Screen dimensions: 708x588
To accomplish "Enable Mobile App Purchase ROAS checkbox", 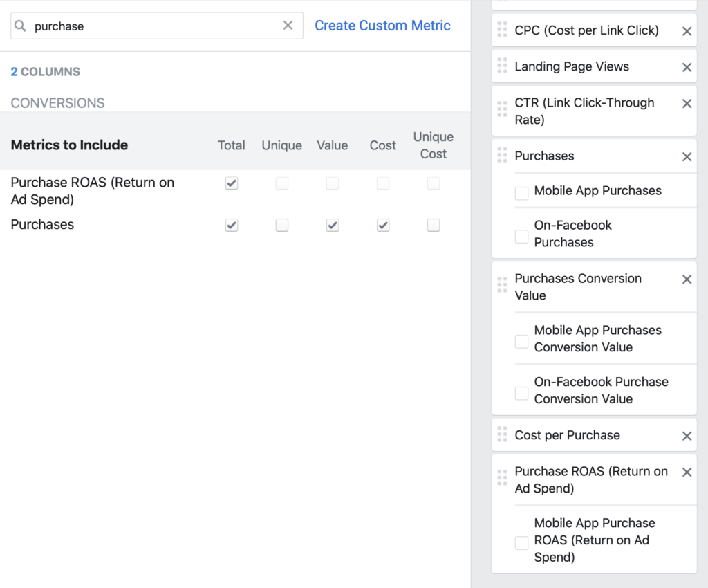I will (x=521, y=543).
